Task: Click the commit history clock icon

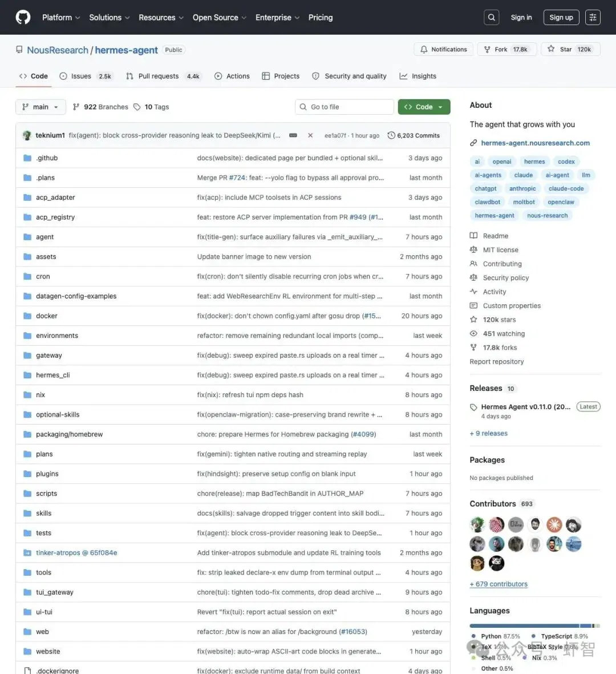Action: pyautogui.click(x=391, y=135)
